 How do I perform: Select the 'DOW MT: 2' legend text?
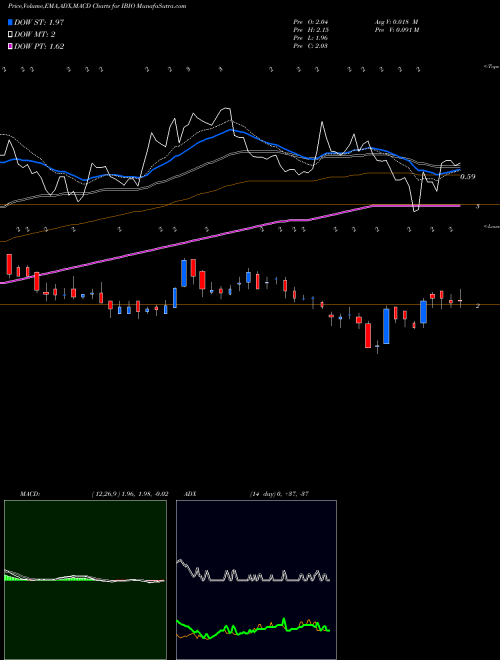coord(35,35)
